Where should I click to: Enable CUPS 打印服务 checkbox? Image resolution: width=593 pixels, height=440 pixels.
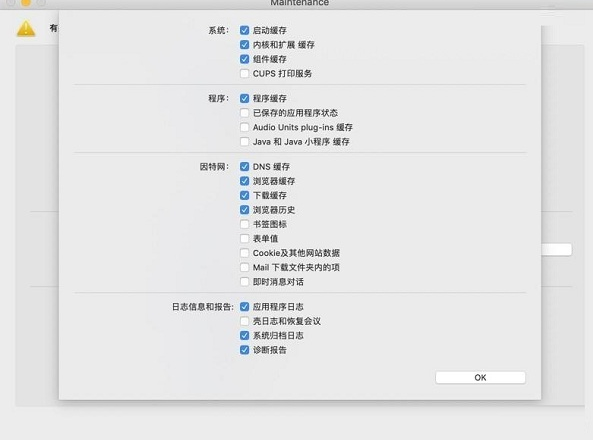tap(244, 73)
